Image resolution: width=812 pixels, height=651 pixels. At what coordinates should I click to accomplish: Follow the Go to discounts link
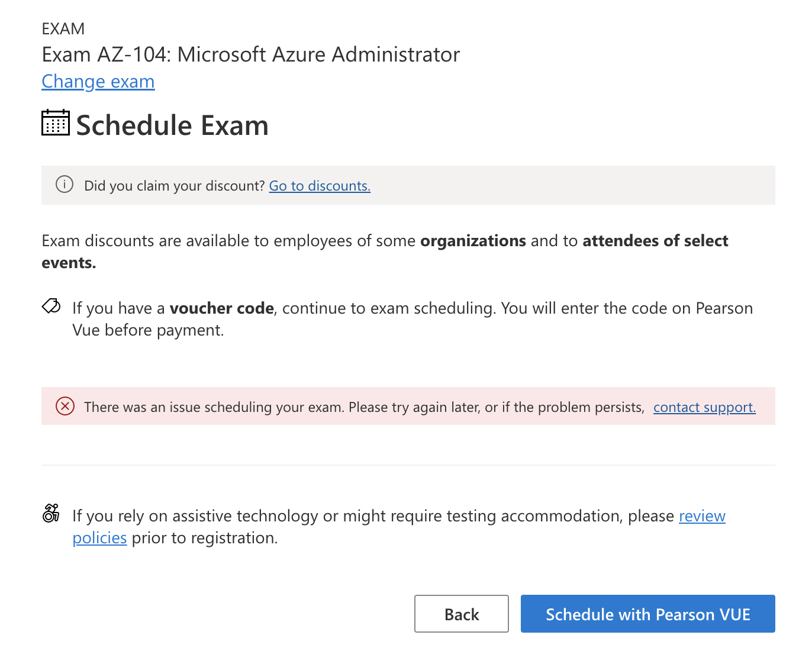[x=320, y=186]
